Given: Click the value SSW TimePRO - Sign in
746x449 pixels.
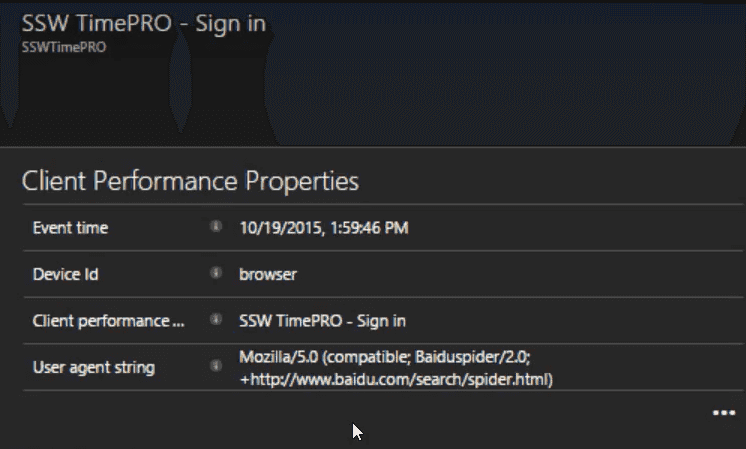Looking at the screenshot, I should [322, 321].
